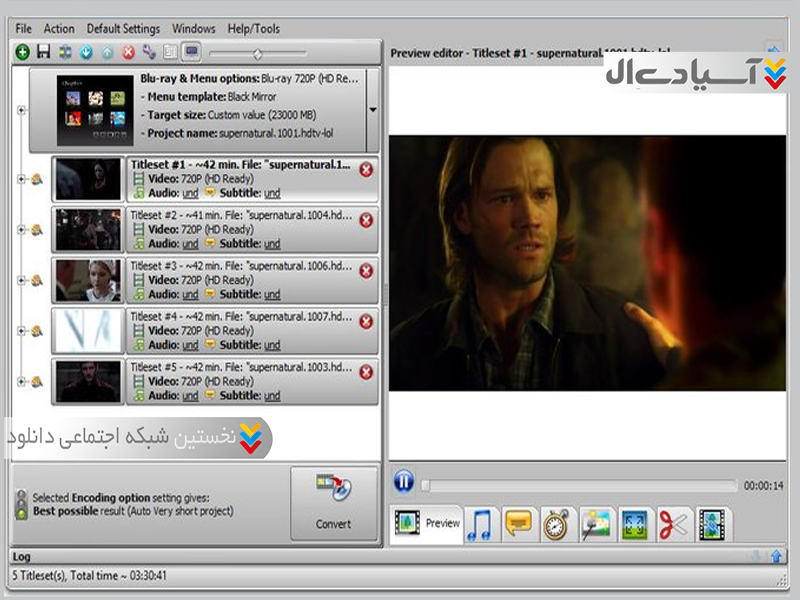The image size is (800, 600).
Task: Open the Blu-ray & Menu options dropdown arrow
Action: (x=373, y=110)
